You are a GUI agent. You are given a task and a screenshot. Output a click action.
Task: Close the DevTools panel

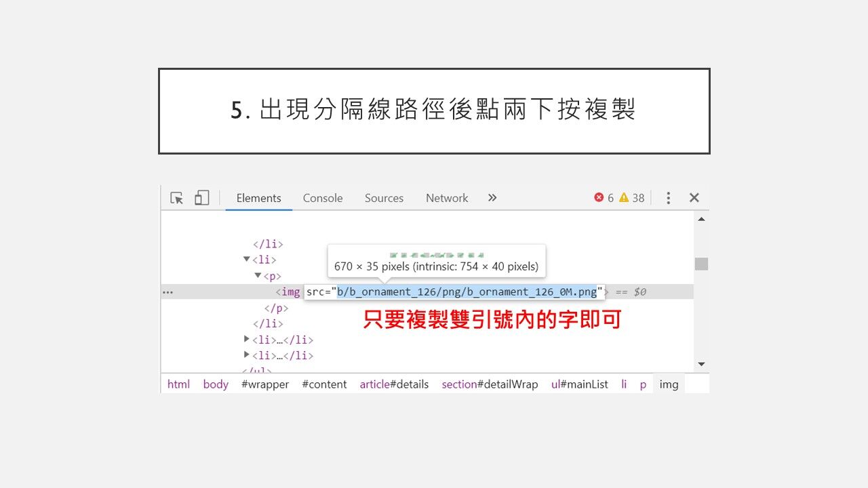tap(694, 197)
